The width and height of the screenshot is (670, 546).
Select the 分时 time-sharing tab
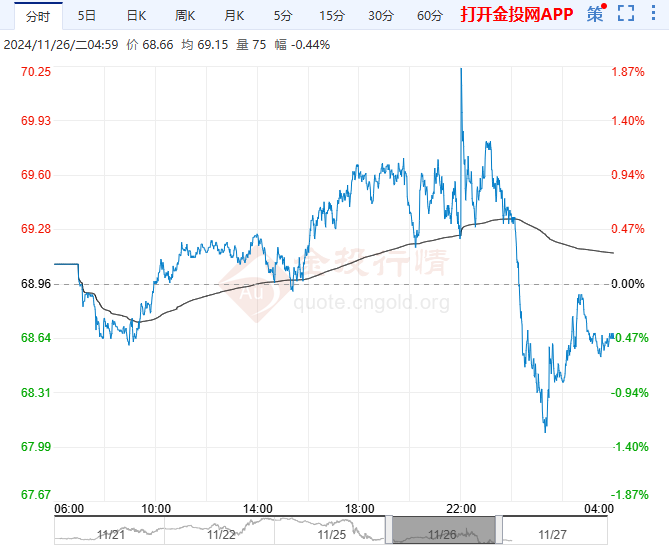pos(37,15)
